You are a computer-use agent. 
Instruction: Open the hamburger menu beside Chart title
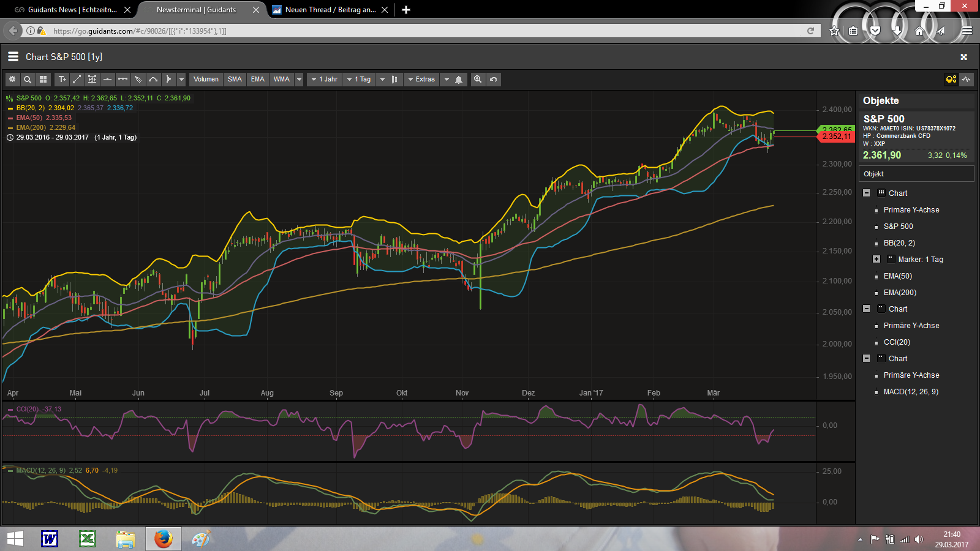(x=13, y=56)
